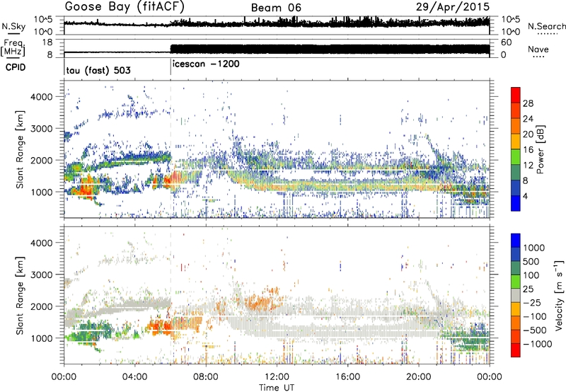Click the 'tau (fast) 503' annotation
566x392 pixels.
click(98, 70)
